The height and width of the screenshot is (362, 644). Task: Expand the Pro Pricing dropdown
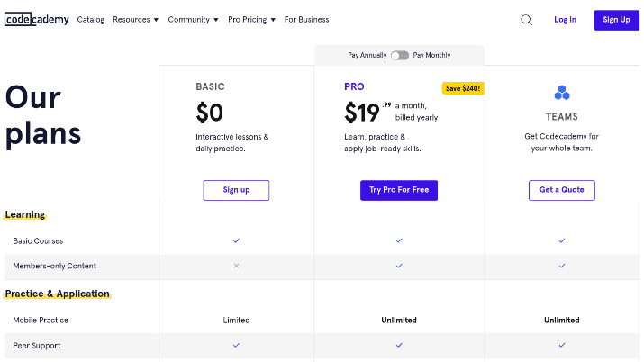pos(251,19)
